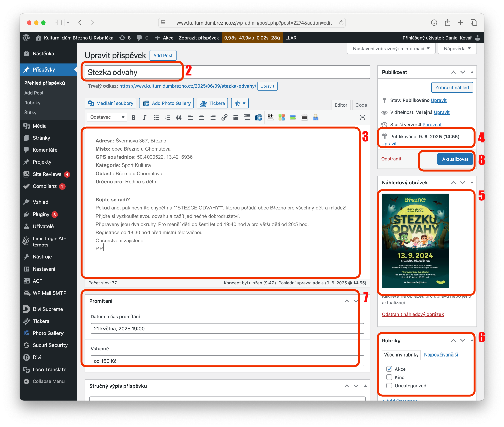
Task: Toggle bold formatting in editor toolbar
Action: point(133,117)
